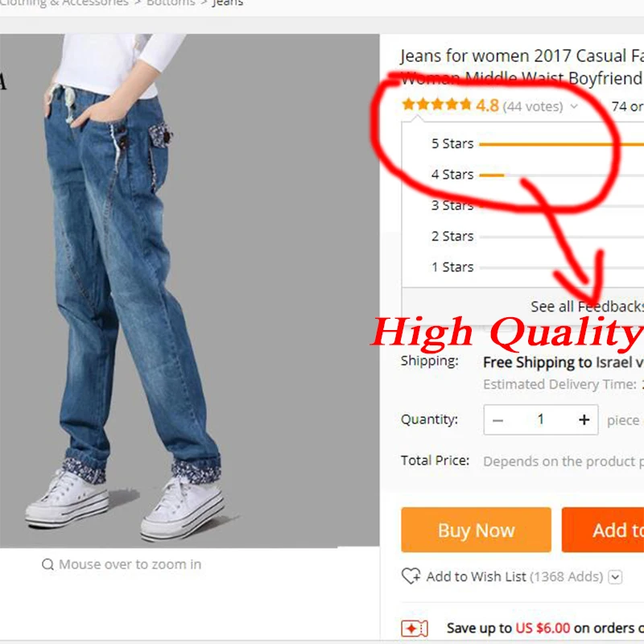Click the Buy Now button
Viewport: 644px width, 644px height.
tap(476, 530)
